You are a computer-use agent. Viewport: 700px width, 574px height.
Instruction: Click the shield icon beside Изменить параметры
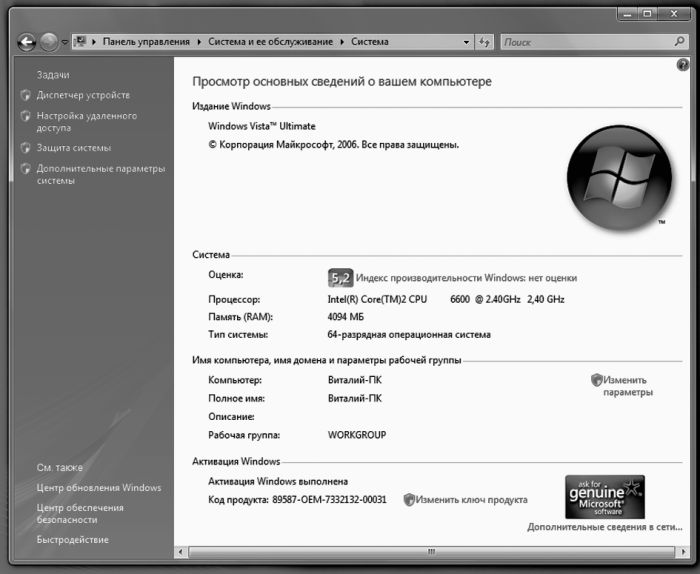pos(597,380)
